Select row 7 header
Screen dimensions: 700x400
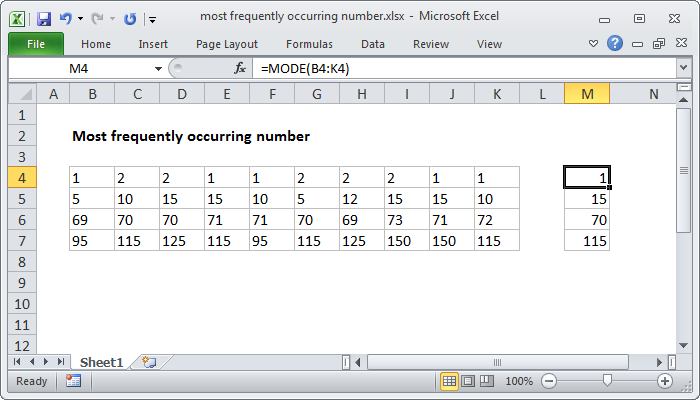click(22, 241)
